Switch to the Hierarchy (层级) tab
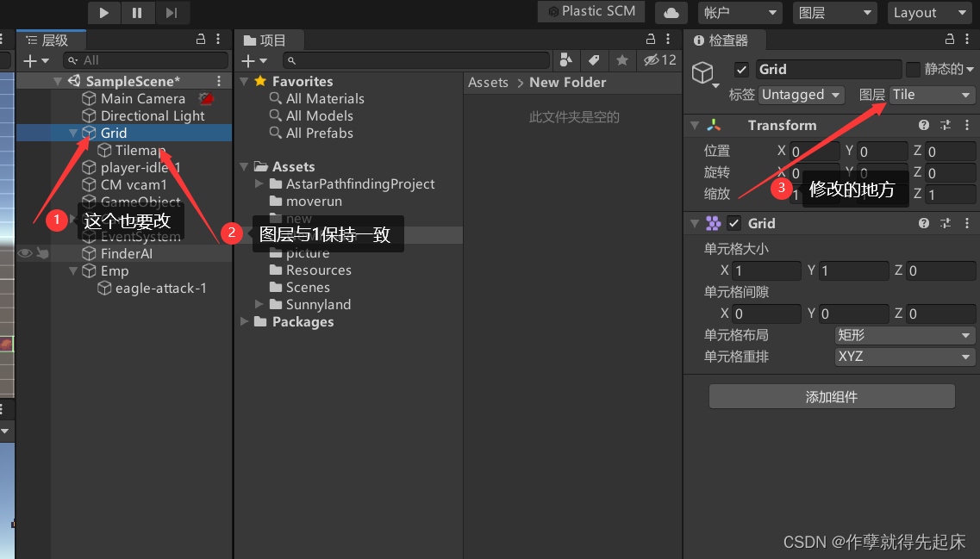Image resolution: width=980 pixels, height=559 pixels. (x=49, y=40)
